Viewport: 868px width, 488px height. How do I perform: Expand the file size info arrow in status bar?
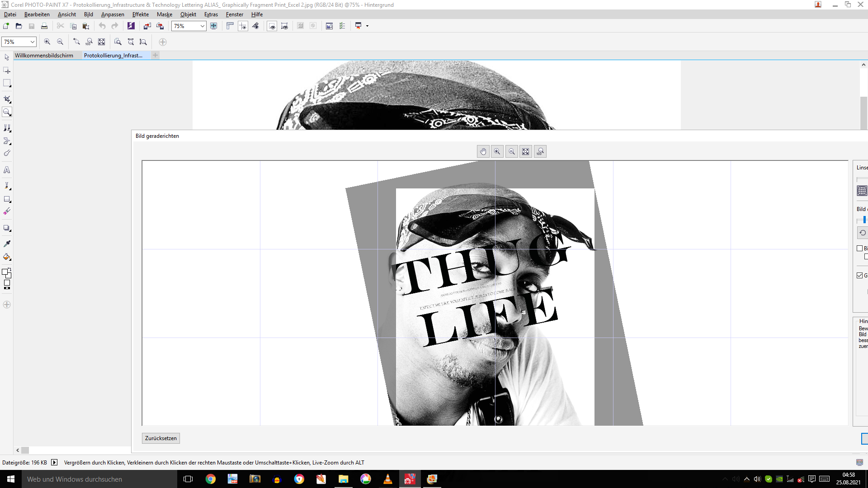click(x=54, y=462)
